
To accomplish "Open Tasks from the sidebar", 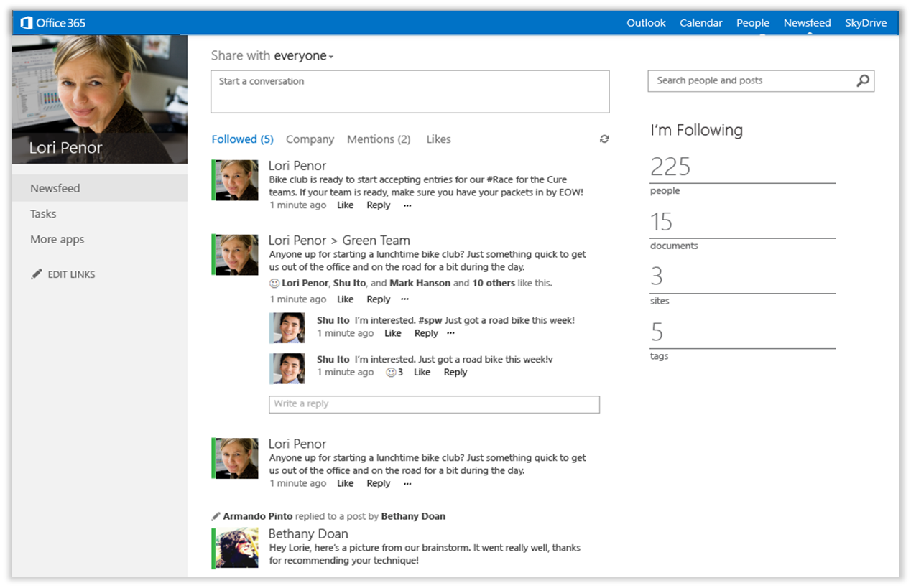I will 43,214.
